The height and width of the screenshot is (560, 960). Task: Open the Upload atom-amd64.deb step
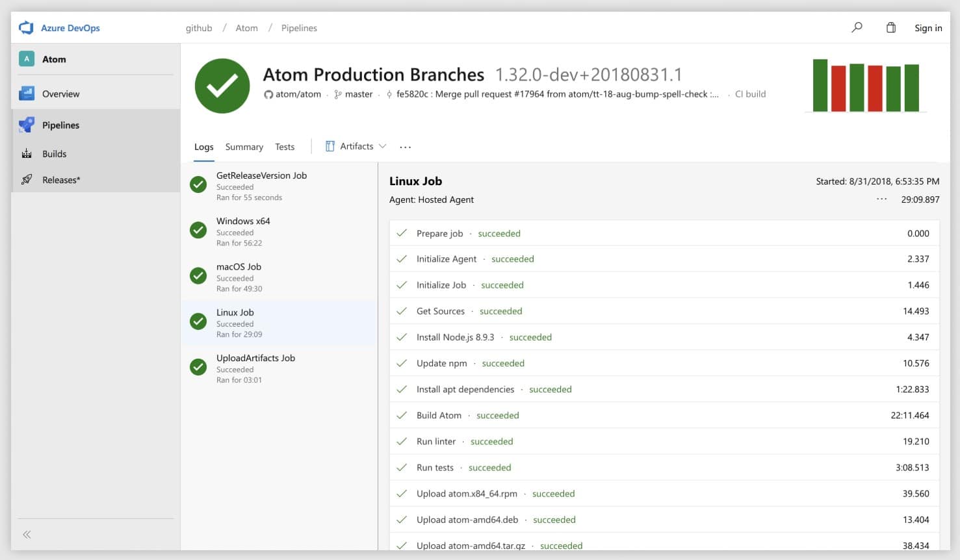point(664,519)
